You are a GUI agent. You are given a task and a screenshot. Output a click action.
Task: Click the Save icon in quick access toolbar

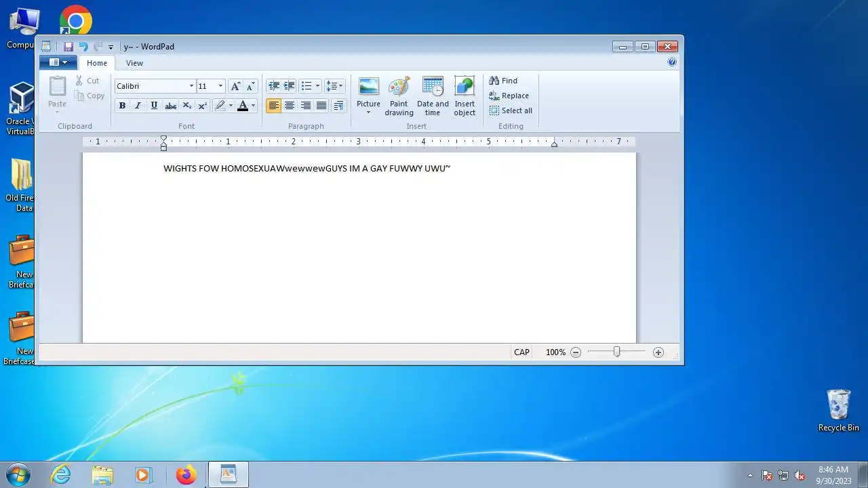68,47
